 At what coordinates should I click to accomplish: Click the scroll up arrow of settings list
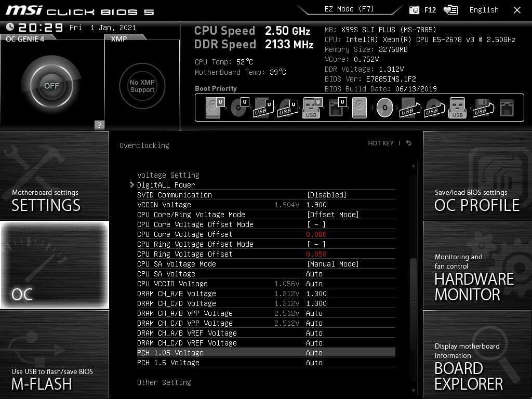pos(413,166)
